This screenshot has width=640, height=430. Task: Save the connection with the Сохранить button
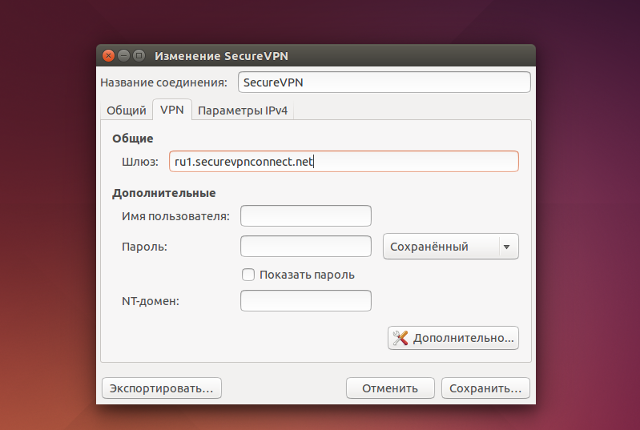[x=485, y=388]
